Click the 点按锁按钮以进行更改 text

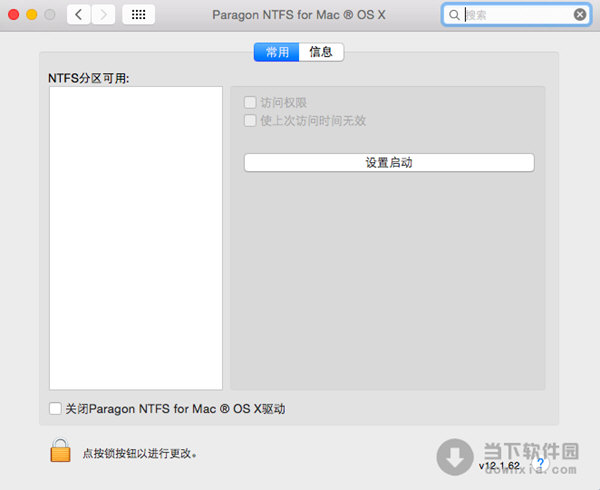tap(140, 454)
